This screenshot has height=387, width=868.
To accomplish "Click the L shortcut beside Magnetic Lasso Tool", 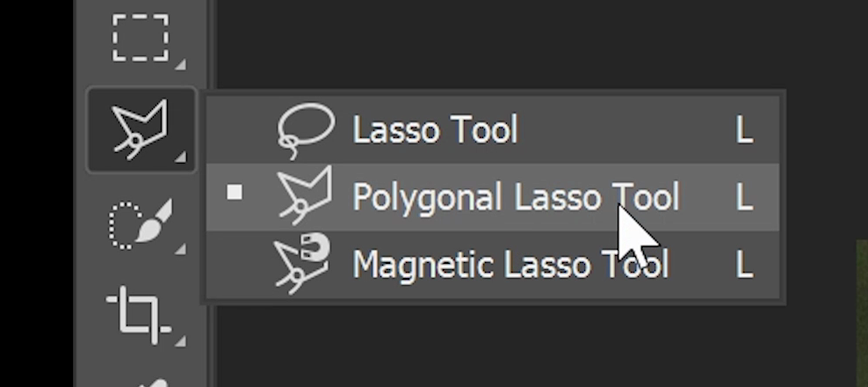I will click(744, 263).
